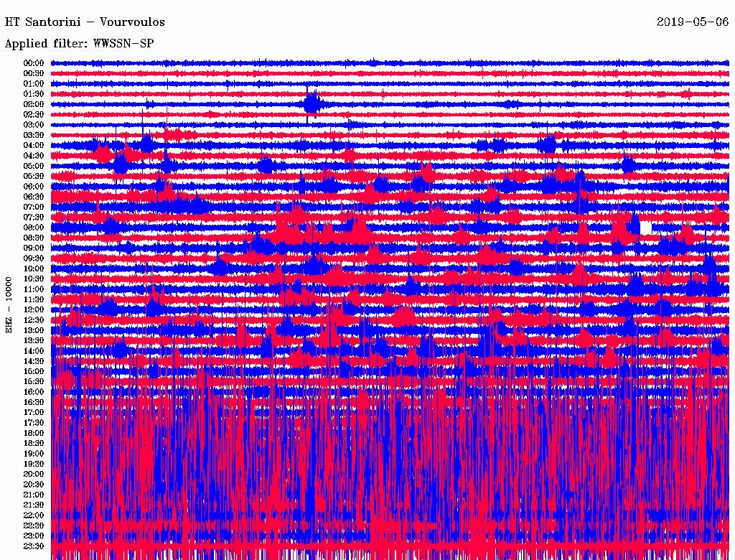
Task: Select the 12:30 time row label
Action: click(34, 320)
